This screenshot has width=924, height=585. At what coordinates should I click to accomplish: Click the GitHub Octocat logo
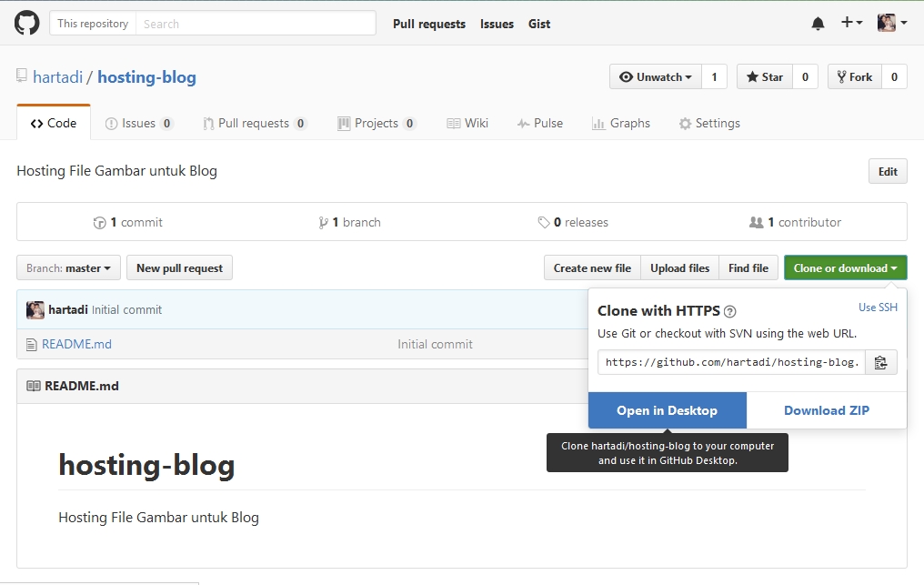point(26,24)
